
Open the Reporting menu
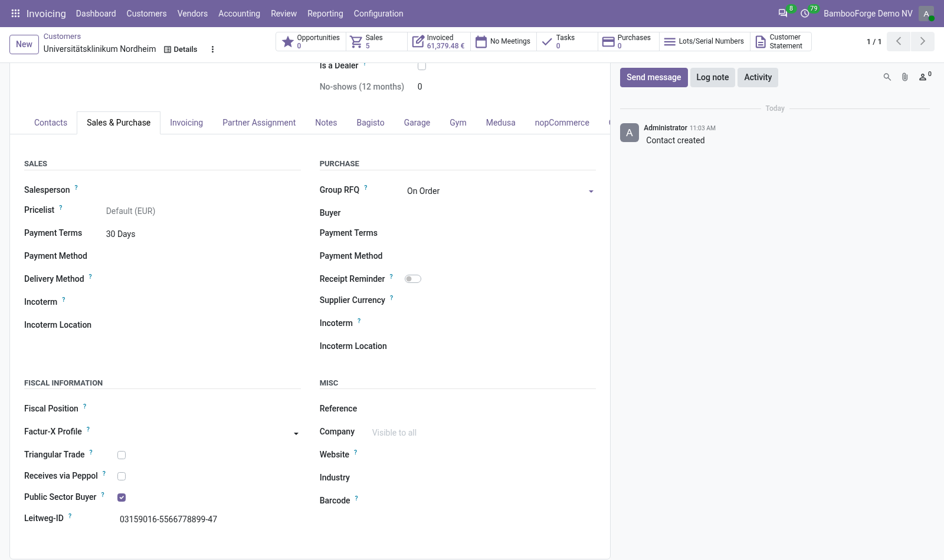coord(325,14)
